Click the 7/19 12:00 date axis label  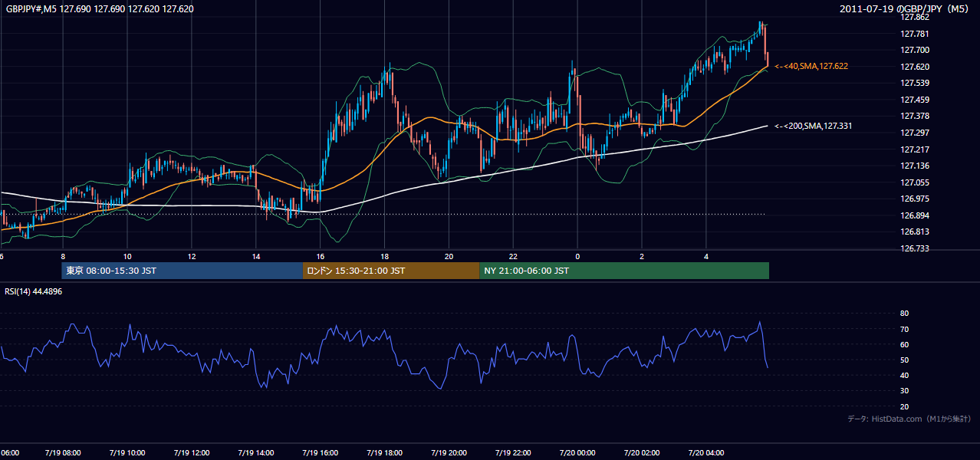click(x=191, y=452)
